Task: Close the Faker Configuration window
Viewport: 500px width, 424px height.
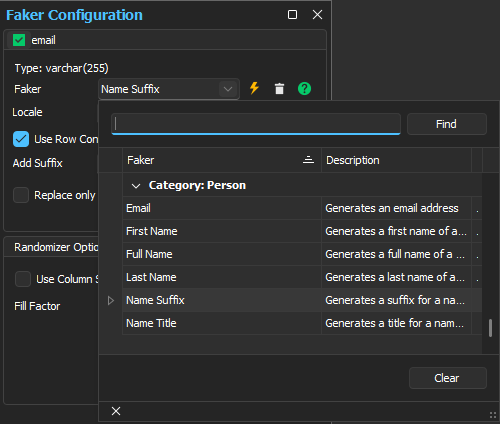Action: [317, 15]
